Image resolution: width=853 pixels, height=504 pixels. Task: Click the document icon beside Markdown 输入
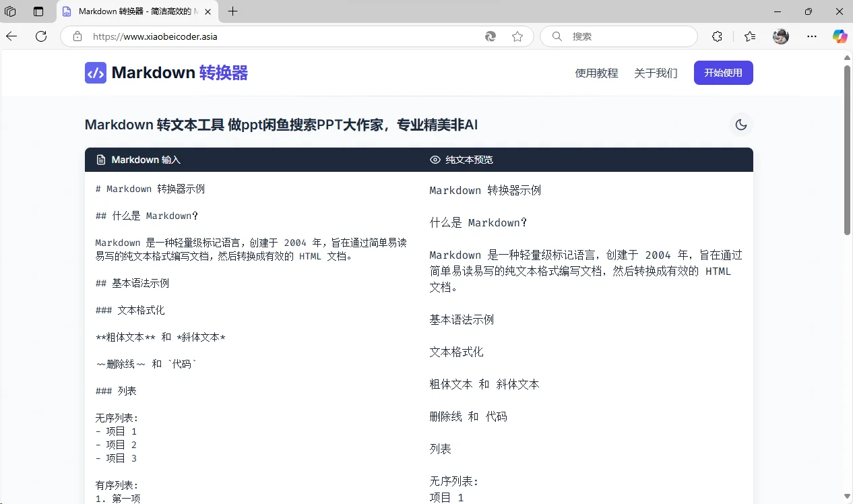click(100, 160)
